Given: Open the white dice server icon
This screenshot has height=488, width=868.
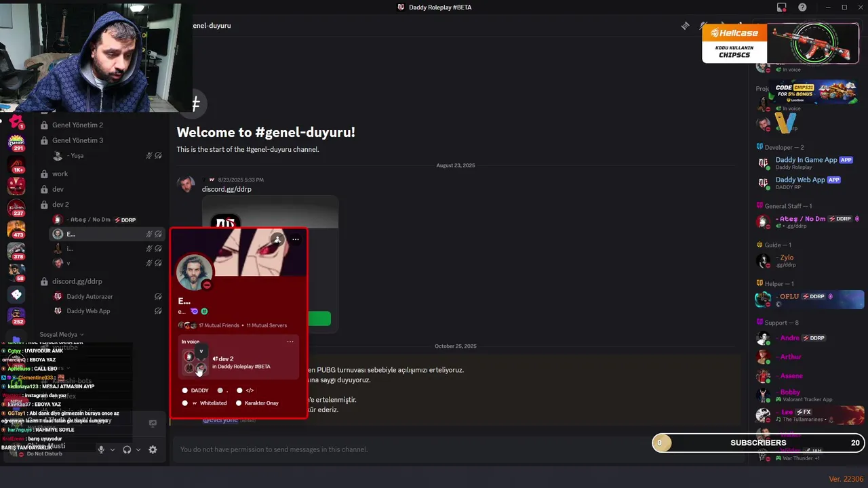Looking at the screenshot, I should click(16, 294).
